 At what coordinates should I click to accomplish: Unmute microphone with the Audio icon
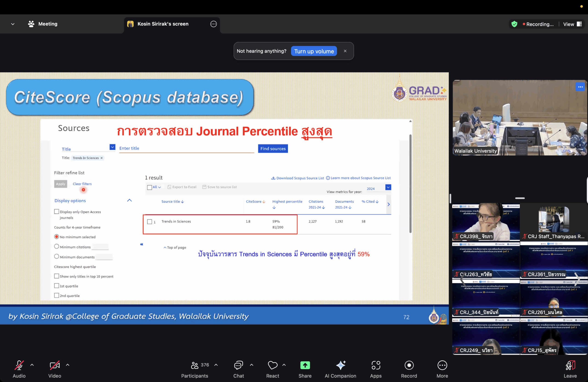point(19,365)
